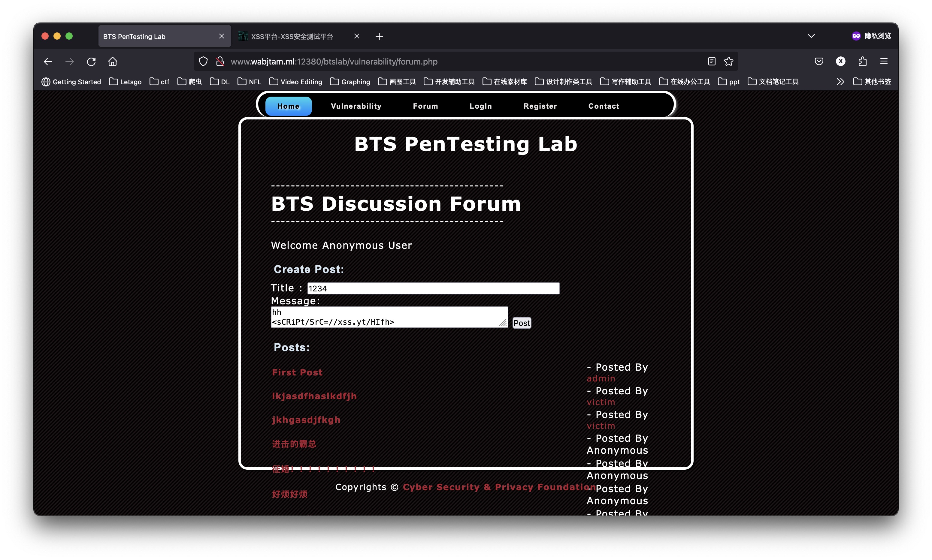Open the Vulnerability nav menu item
This screenshot has height=560, width=932.
pos(356,106)
